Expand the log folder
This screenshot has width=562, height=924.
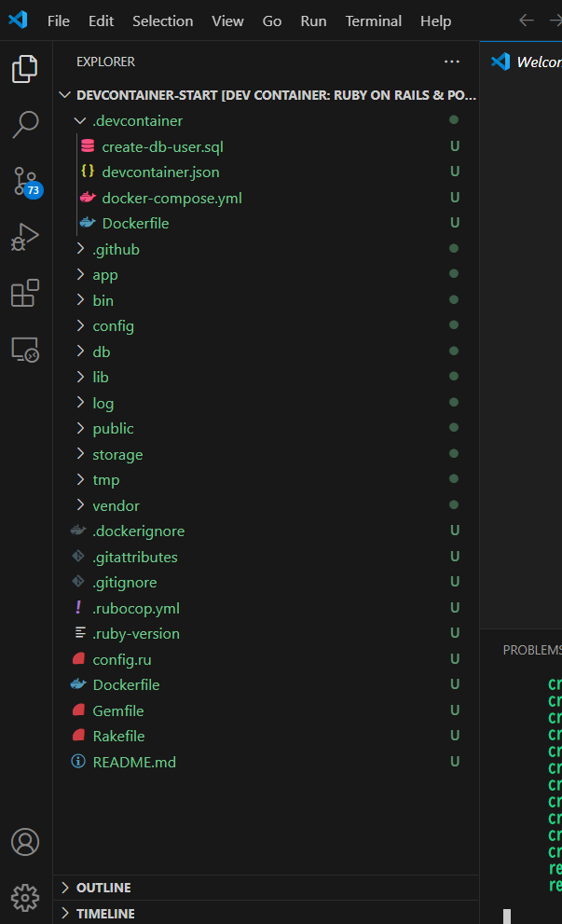(80, 403)
